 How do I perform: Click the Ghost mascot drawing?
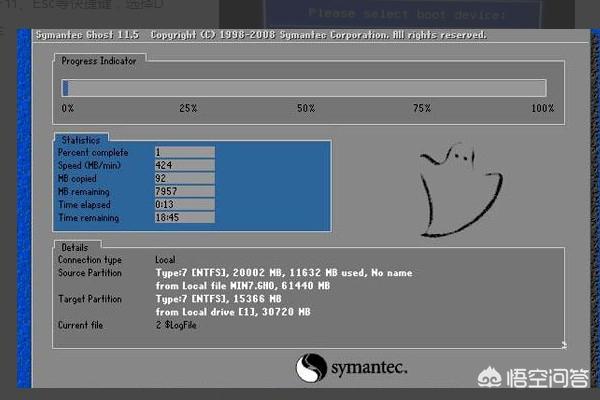tap(446, 189)
